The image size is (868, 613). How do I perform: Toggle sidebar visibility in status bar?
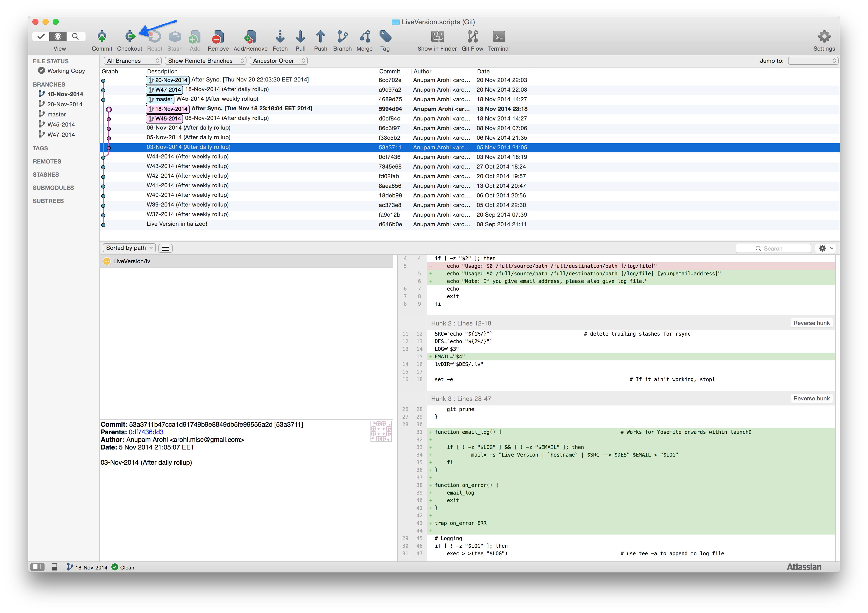[37, 566]
